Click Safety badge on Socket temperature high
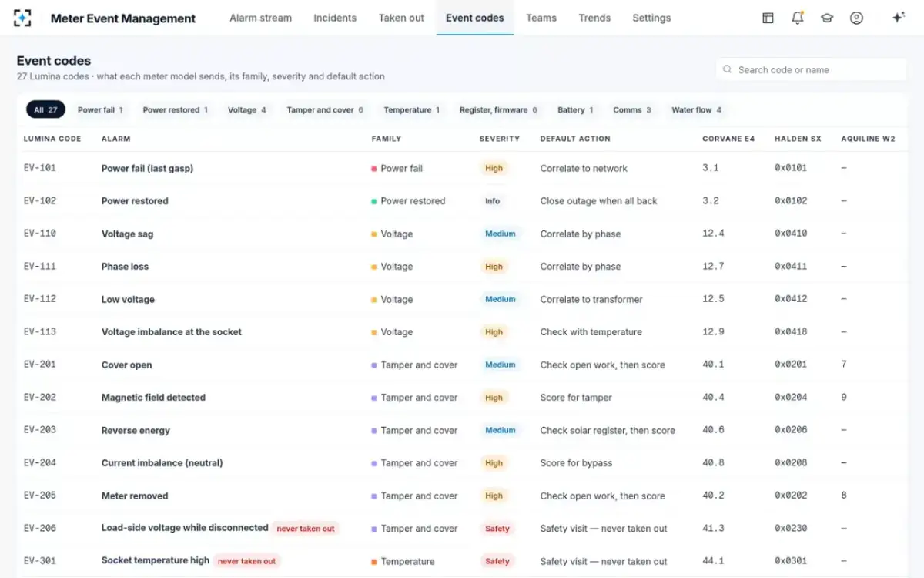The width and height of the screenshot is (924, 578). click(x=497, y=561)
